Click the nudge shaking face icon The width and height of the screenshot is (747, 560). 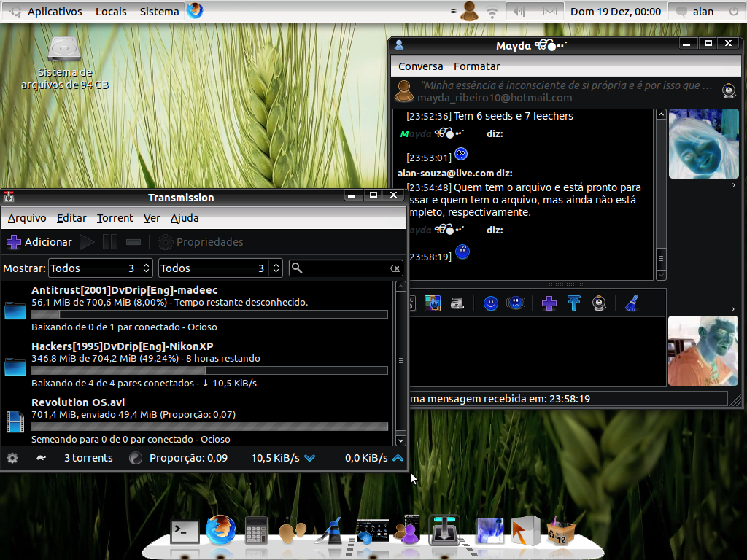pos(516,303)
